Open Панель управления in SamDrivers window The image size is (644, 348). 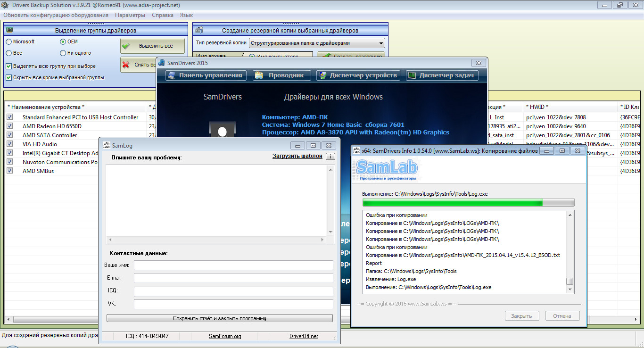[x=206, y=75]
